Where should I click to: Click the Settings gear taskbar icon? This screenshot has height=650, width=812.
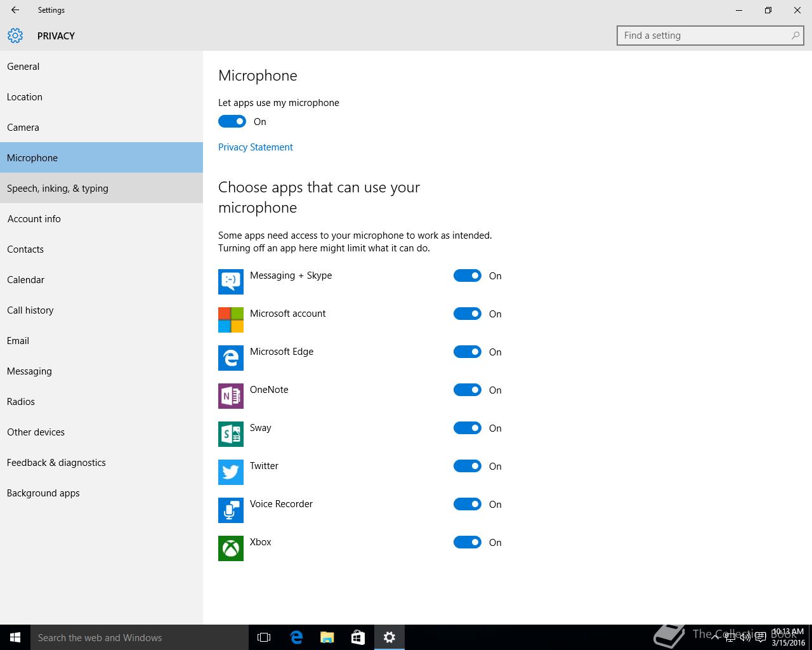coord(390,637)
